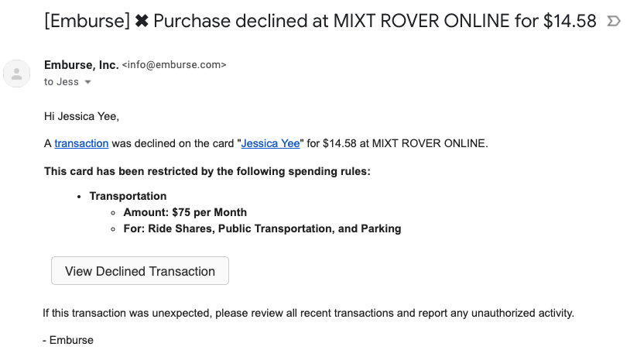Click the "to Jess" recipient text

coord(61,82)
